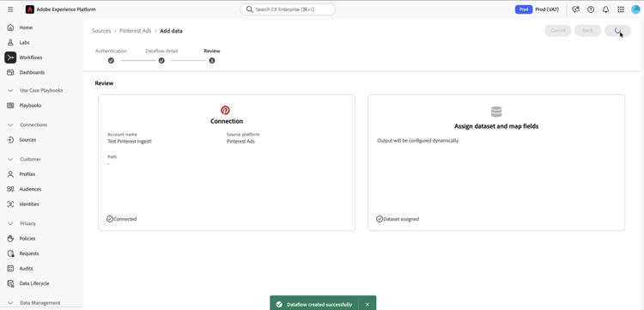This screenshot has height=310, width=644.
Task: Click the Dashboards icon
Action: tap(10, 72)
